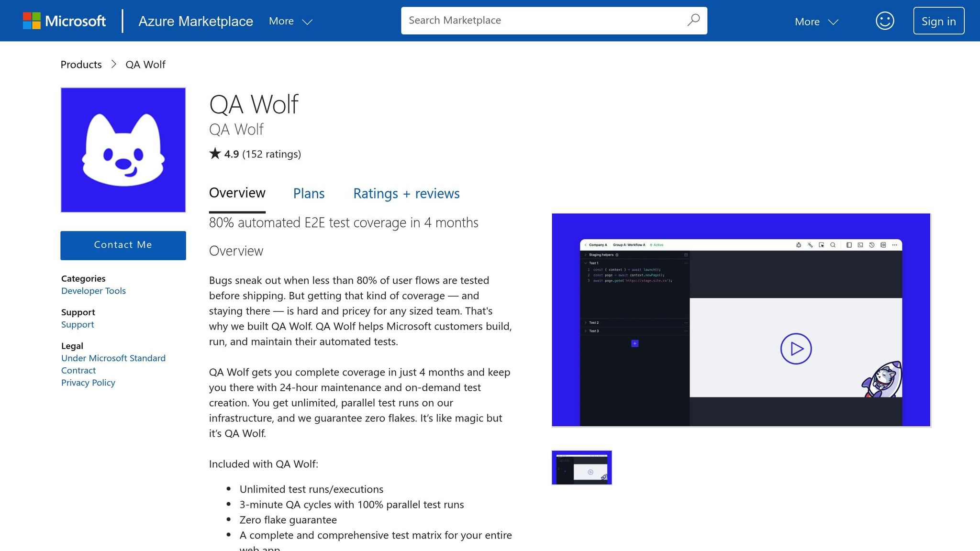This screenshot has height=551, width=980.
Task: Click the 'Included with QA Wolf:' text
Action: (264, 464)
